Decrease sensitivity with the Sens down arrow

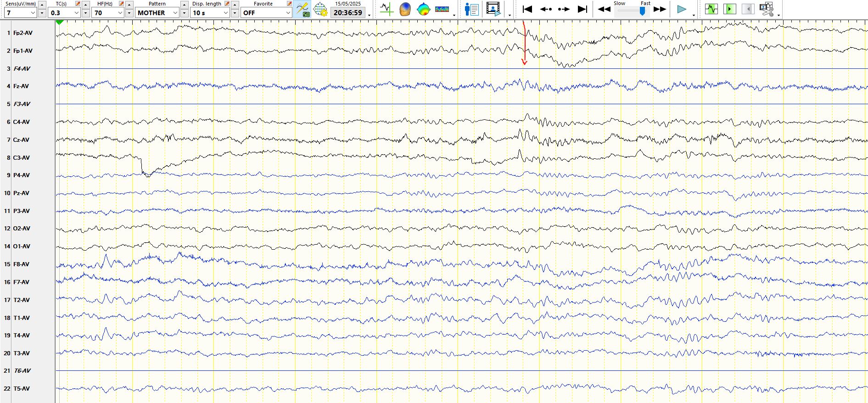point(42,13)
